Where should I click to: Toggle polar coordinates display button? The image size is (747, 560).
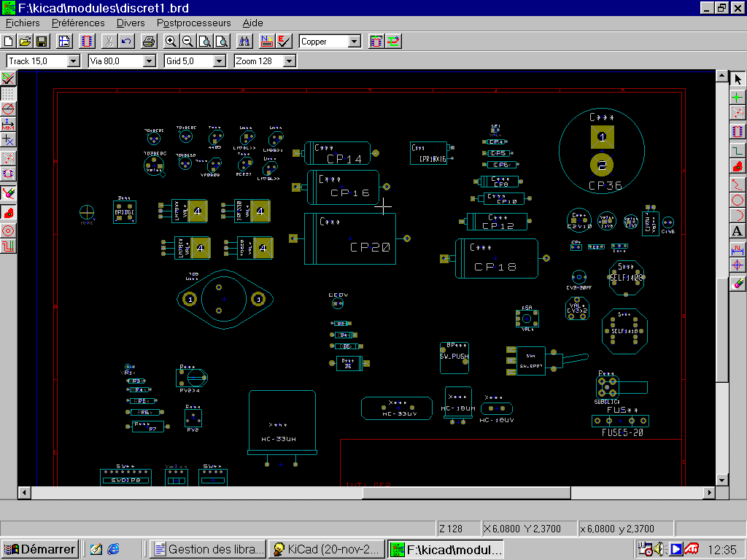(8, 109)
